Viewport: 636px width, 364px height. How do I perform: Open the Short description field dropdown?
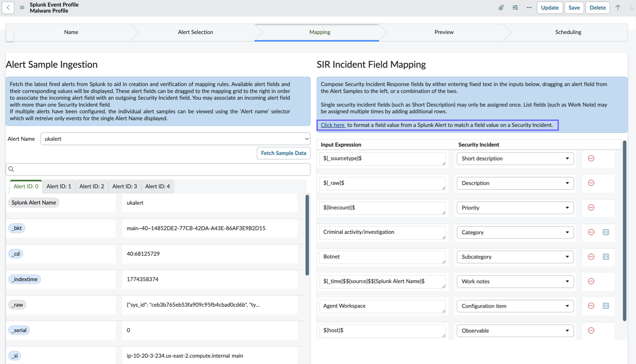[515, 159]
